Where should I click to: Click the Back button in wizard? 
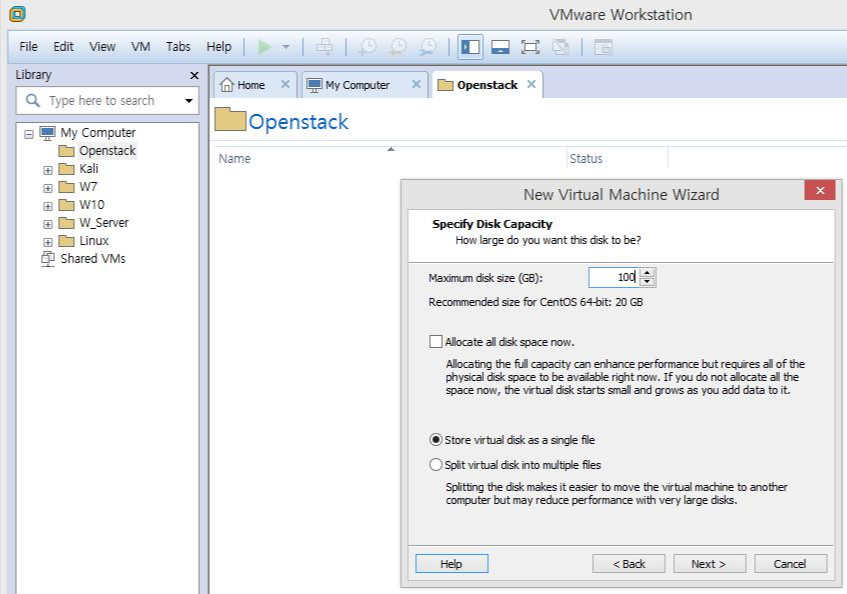tap(629, 564)
